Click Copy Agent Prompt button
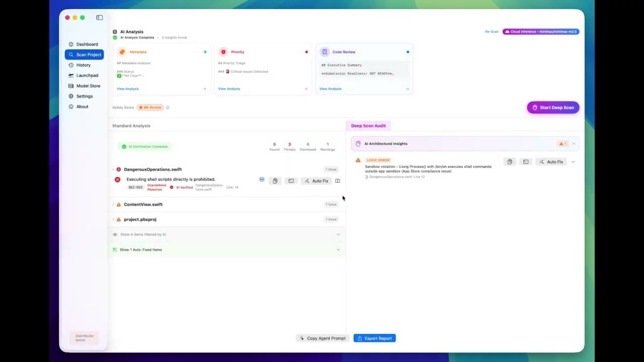 tap(323, 338)
